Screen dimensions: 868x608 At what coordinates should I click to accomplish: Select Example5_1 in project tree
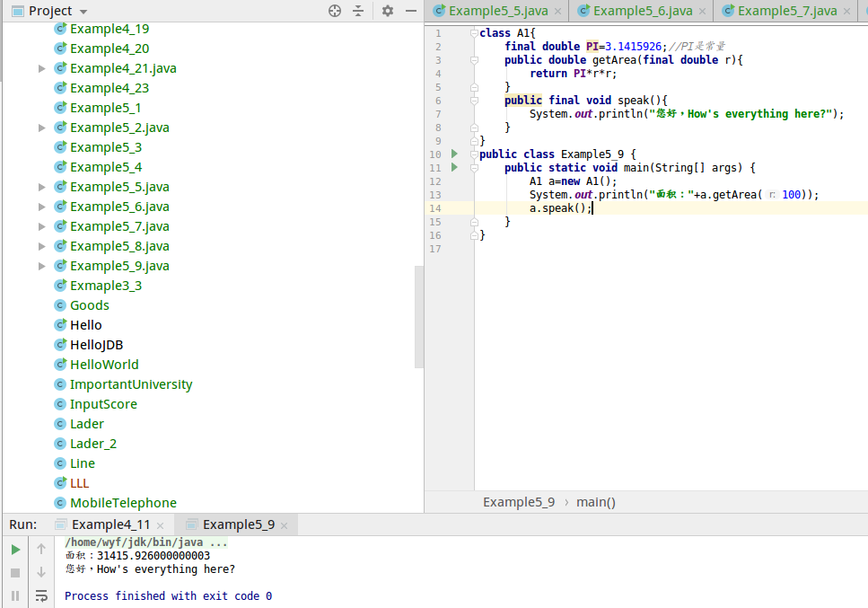point(105,108)
